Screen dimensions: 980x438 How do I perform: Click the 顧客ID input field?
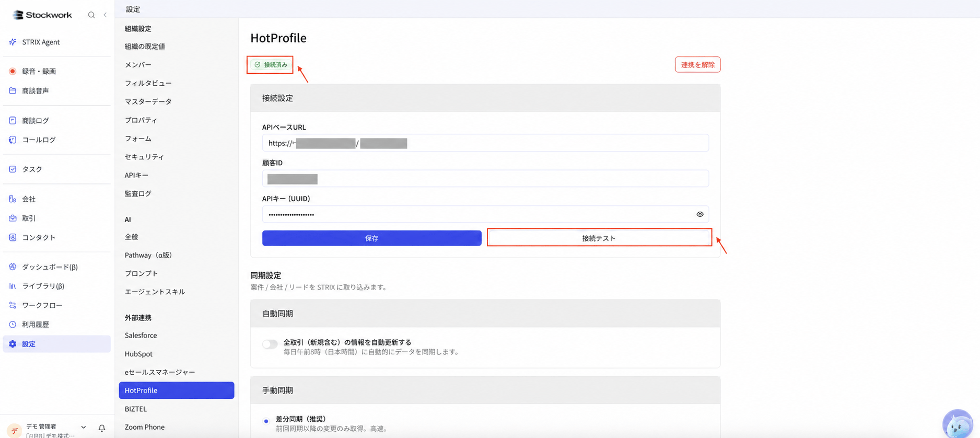(x=485, y=179)
